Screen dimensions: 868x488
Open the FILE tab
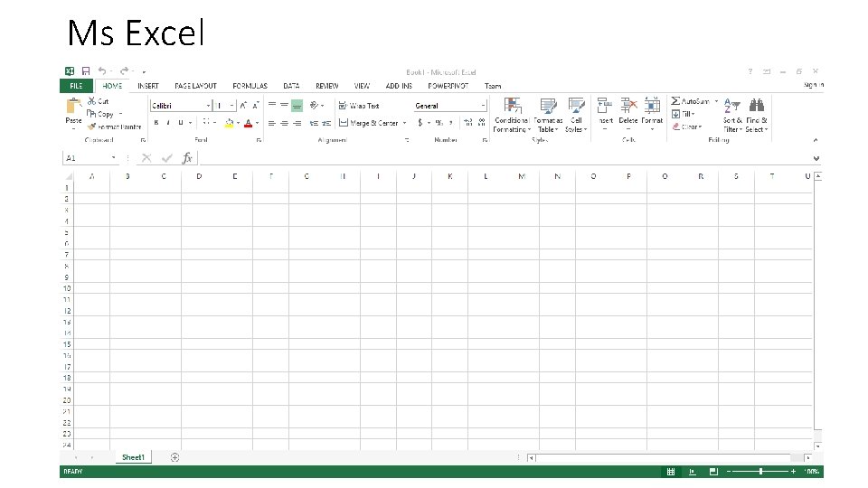tap(76, 86)
